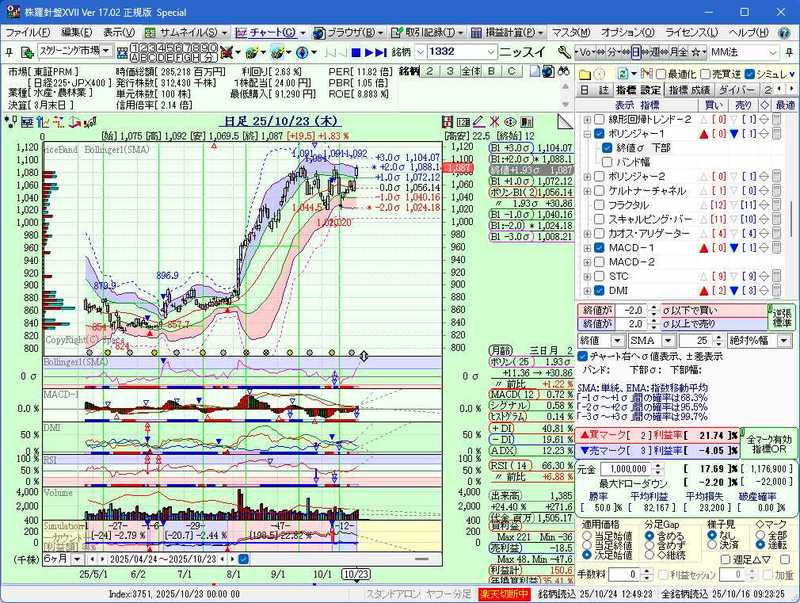Enable the 最適化 checkbox
Screen dimensions: 800x603
point(660,74)
